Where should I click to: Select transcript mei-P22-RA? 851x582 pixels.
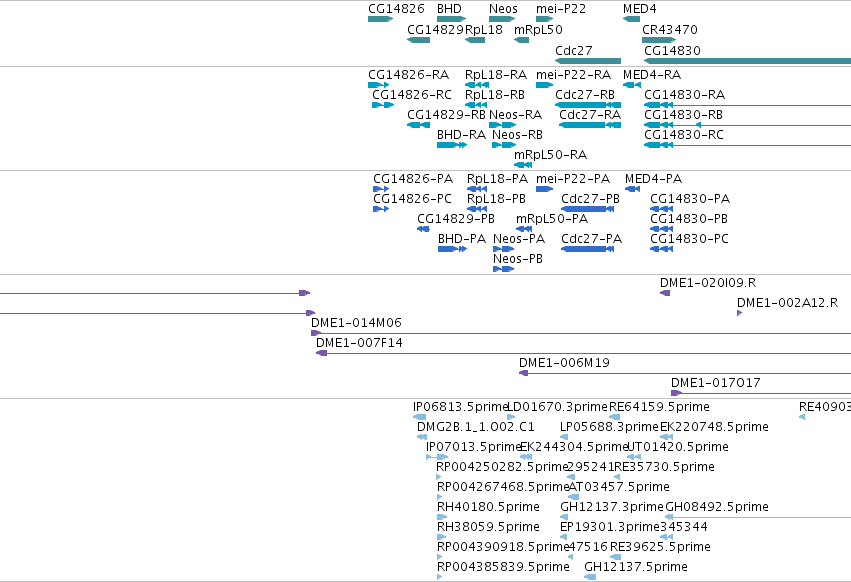point(544,85)
